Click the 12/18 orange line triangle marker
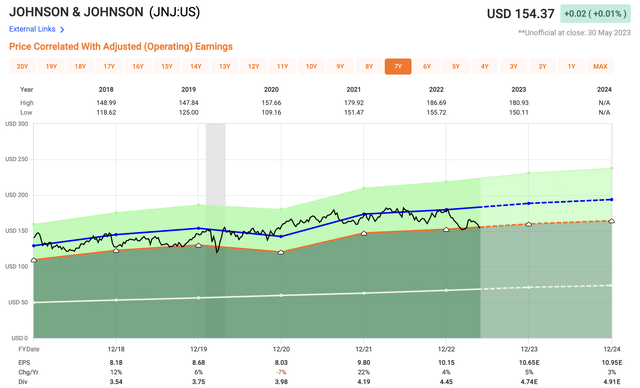Image resolution: width=640 pixels, height=388 pixels. [x=116, y=250]
